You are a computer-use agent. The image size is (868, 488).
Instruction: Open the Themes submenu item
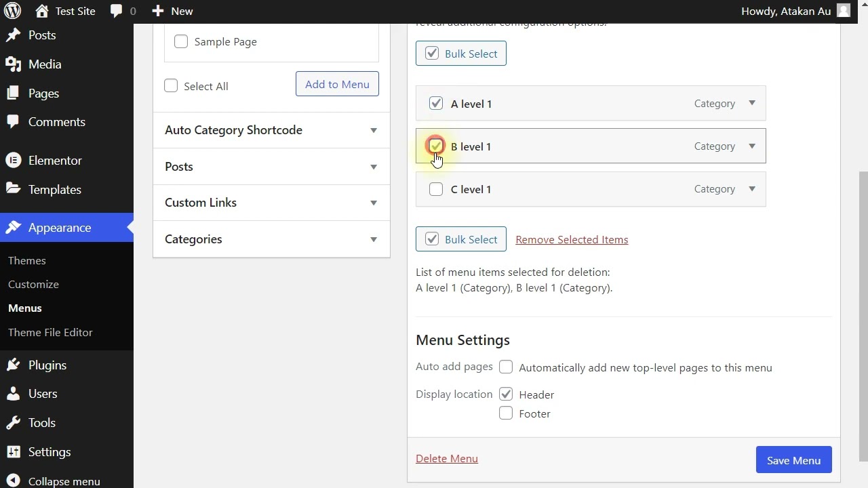27,260
